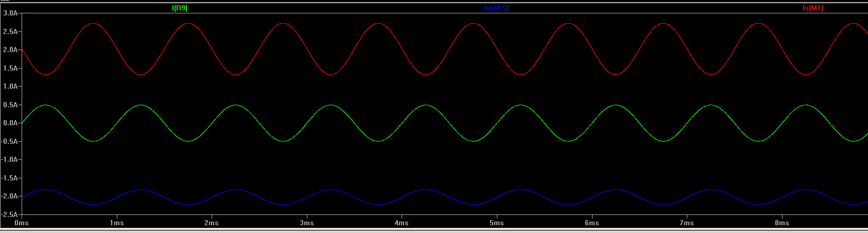Click the 2ms time axis label
868x233 pixels.
tap(212, 223)
